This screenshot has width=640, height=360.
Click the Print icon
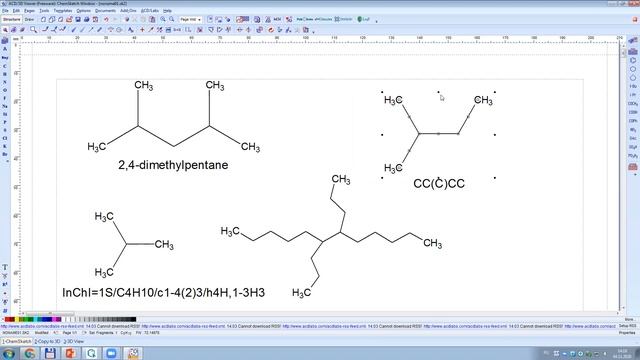[87, 19]
